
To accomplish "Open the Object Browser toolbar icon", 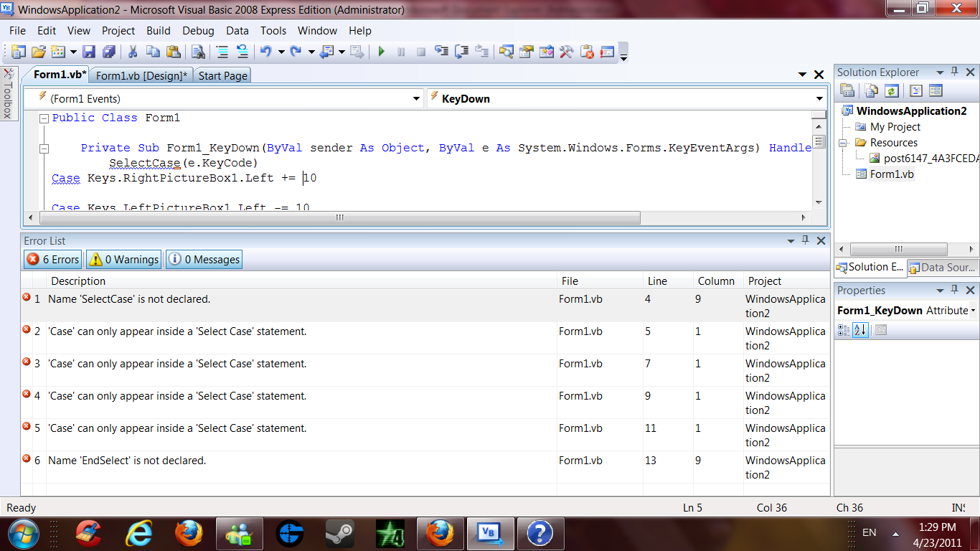I will [x=547, y=52].
